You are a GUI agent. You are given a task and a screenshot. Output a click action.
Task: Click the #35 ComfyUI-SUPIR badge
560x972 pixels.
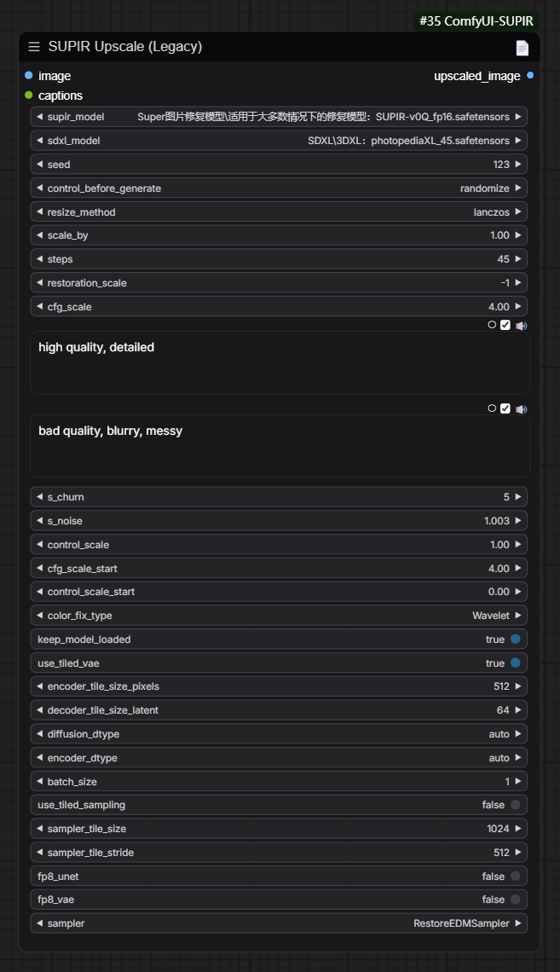coord(477,20)
